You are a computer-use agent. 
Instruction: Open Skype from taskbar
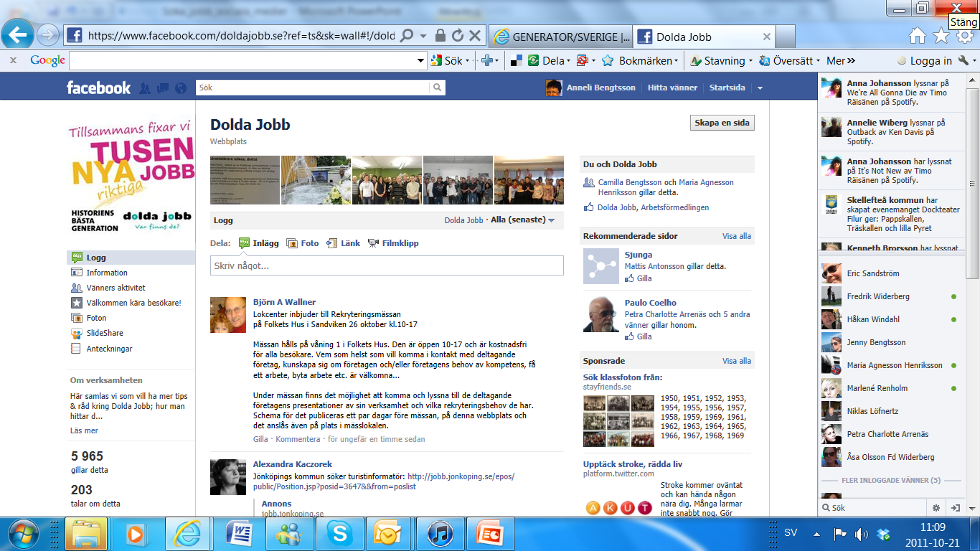pyautogui.click(x=339, y=534)
